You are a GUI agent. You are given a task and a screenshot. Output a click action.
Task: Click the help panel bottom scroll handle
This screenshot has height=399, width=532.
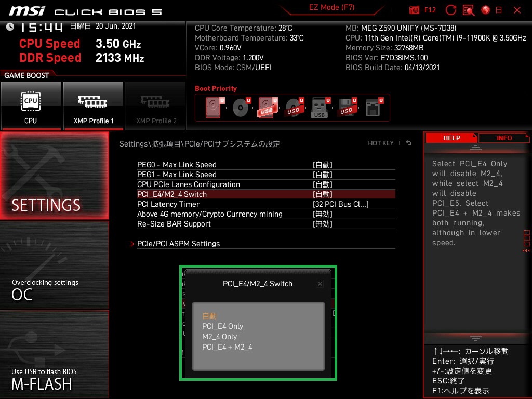(x=475, y=339)
